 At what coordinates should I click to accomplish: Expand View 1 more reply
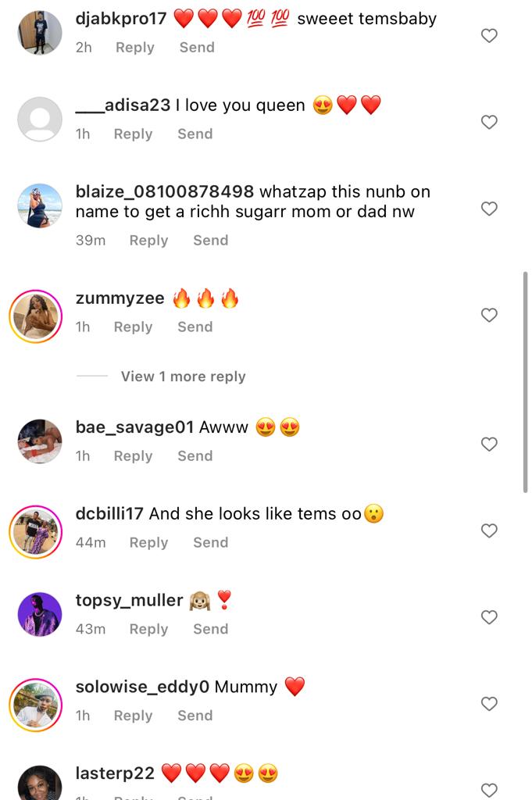pyautogui.click(x=183, y=377)
